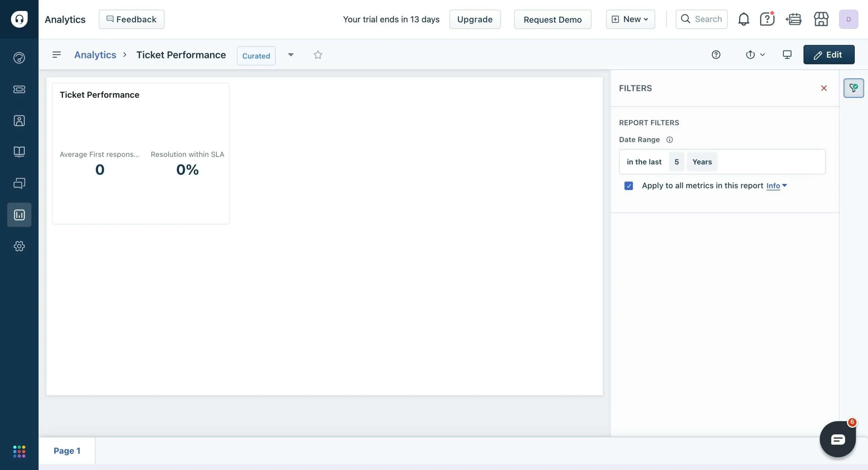868x470 pixels.
Task: Open the help question-mark icon with red dot
Action: tap(767, 19)
